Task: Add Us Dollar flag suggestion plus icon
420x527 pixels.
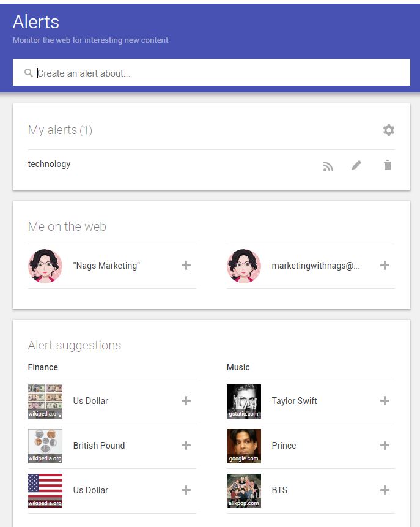Action: [x=186, y=490]
